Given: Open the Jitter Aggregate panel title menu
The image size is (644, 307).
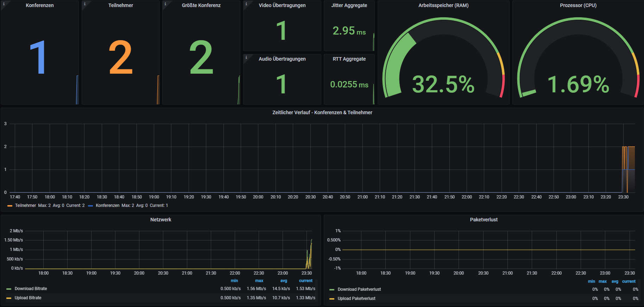Looking at the screenshot, I should [x=349, y=5].
